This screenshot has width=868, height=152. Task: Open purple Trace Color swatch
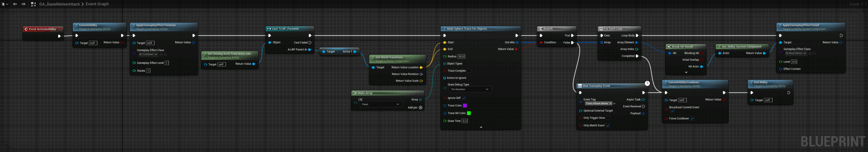(465, 106)
